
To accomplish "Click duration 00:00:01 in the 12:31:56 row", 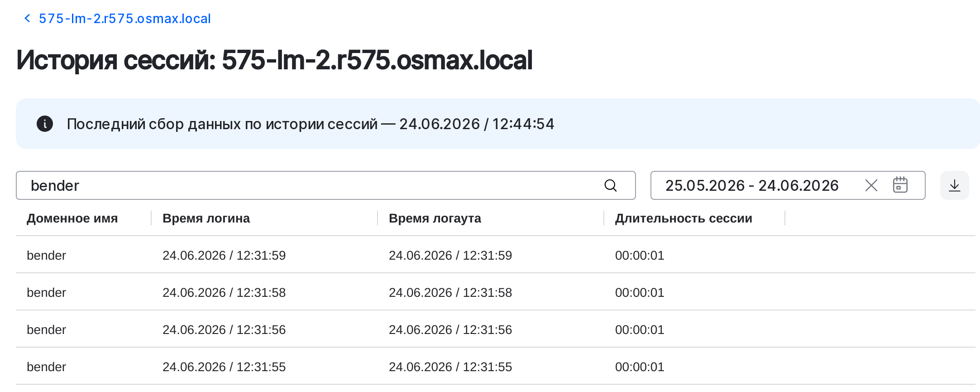I will point(640,329).
